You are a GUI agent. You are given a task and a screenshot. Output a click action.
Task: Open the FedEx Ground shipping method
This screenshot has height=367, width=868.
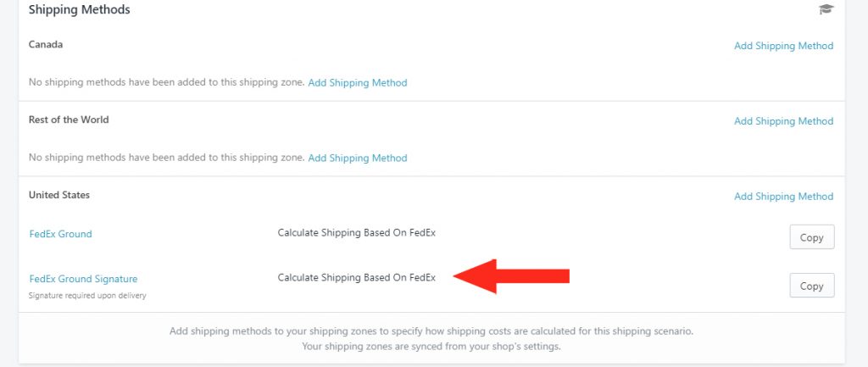(x=60, y=234)
